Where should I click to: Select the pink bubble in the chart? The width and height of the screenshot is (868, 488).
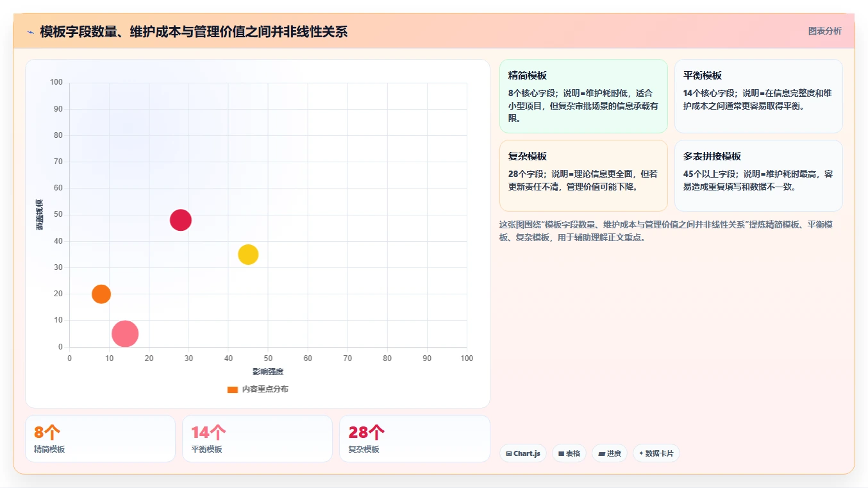125,333
